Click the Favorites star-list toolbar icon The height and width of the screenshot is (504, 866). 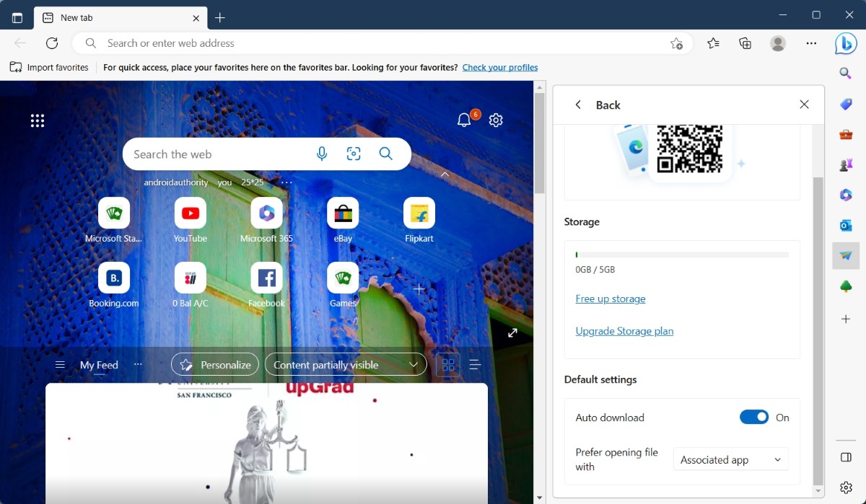[x=713, y=43]
